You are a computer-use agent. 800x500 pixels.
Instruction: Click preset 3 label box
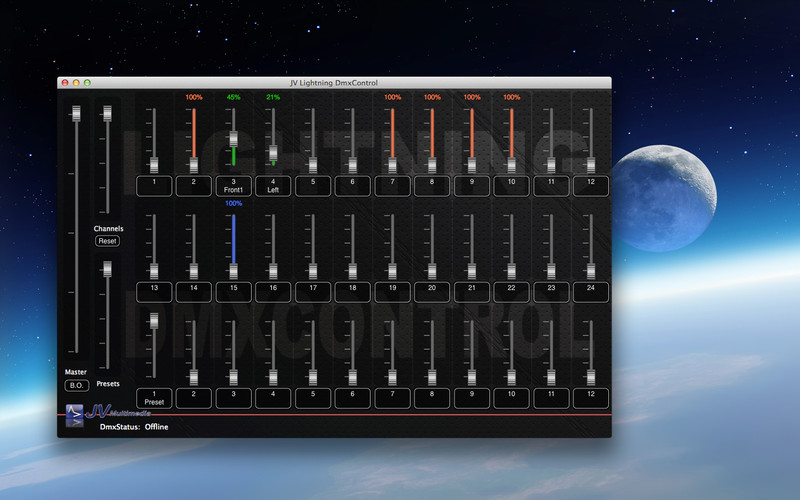234,398
